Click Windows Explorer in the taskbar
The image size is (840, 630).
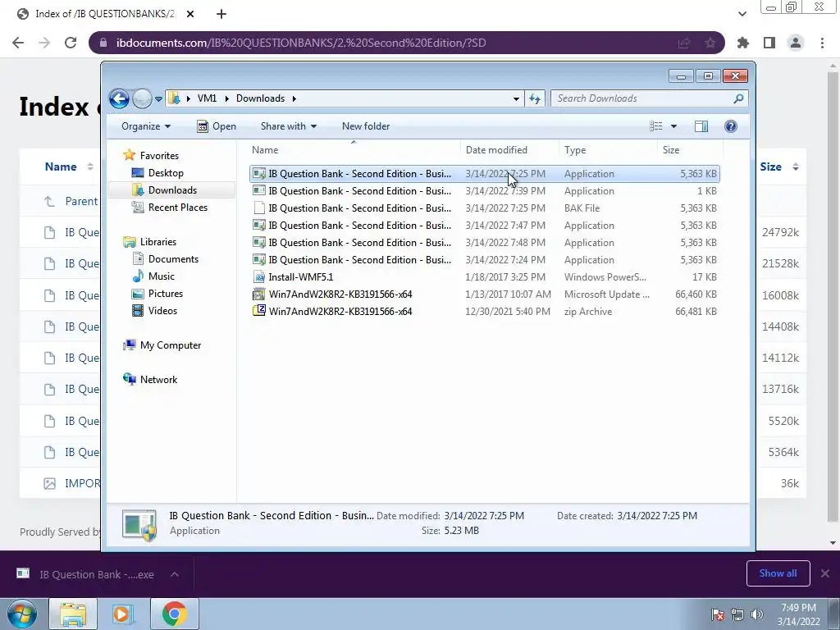pyautogui.click(x=73, y=614)
